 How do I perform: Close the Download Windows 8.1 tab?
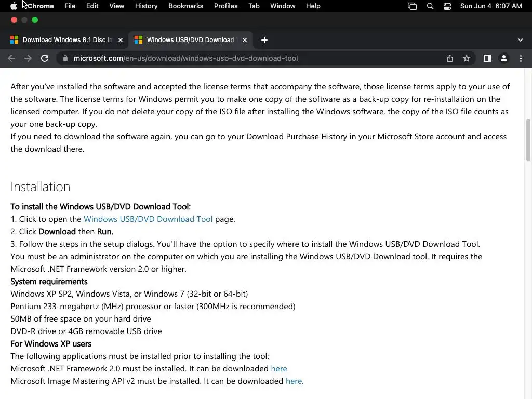pyautogui.click(x=121, y=40)
